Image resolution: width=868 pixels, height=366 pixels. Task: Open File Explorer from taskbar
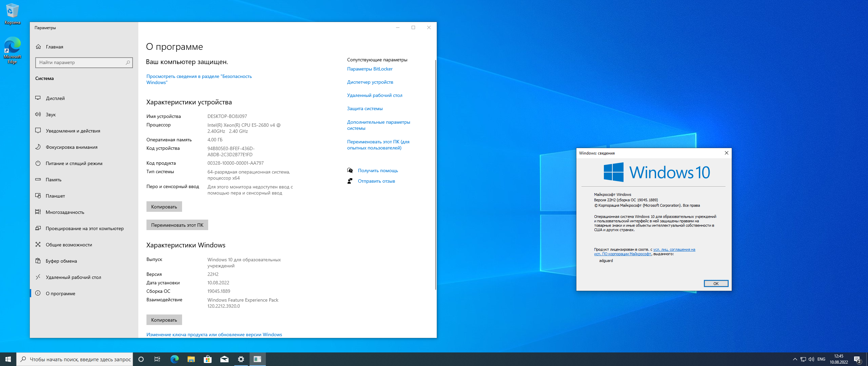(191, 359)
